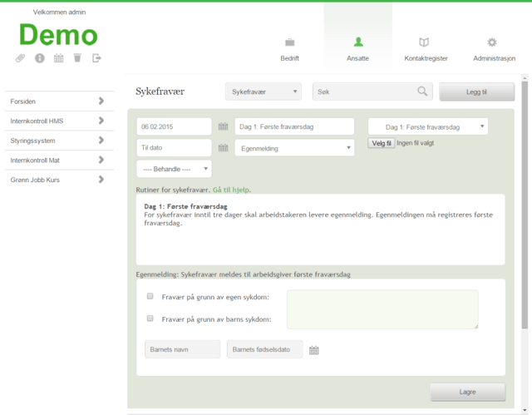Click Ingen fil valgt text
The height and width of the screenshot is (415, 532).
[416, 143]
